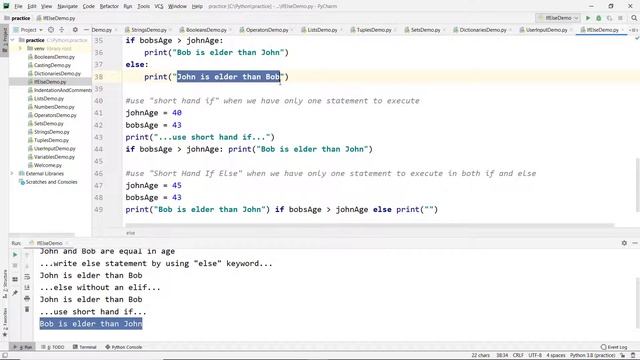Open Run panel settings gear
This screenshot has height=360, width=640.
coord(624,243)
